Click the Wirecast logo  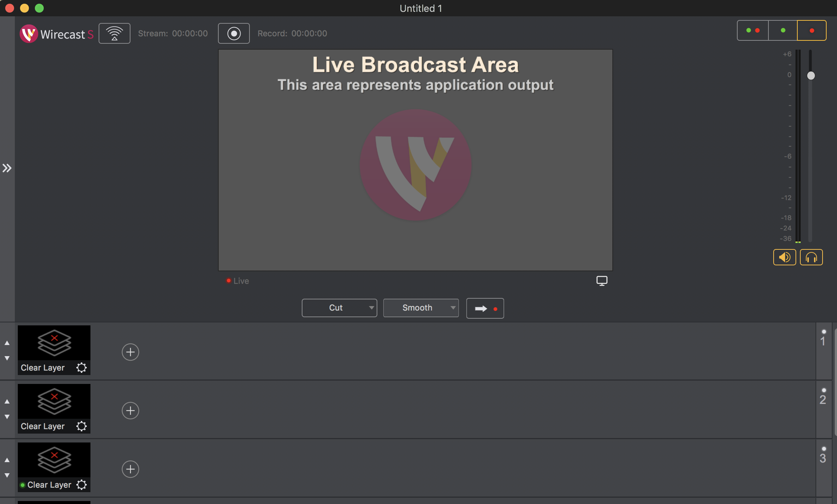29,34
